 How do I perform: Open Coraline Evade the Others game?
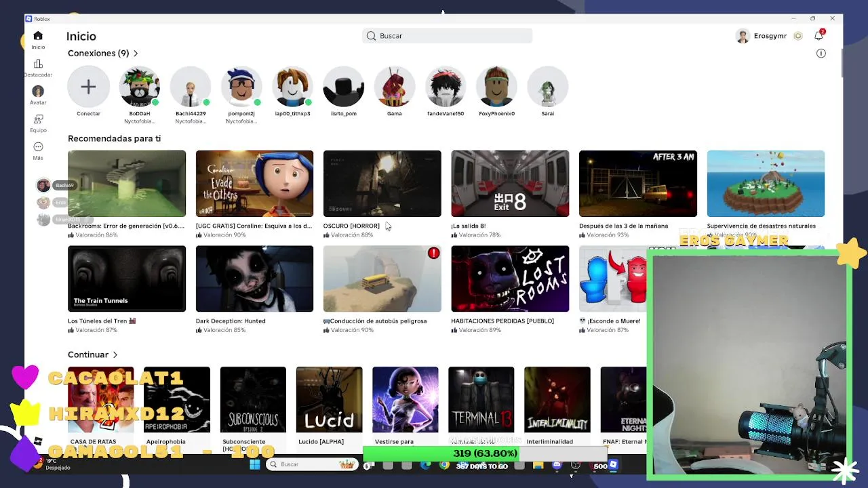click(254, 184)
